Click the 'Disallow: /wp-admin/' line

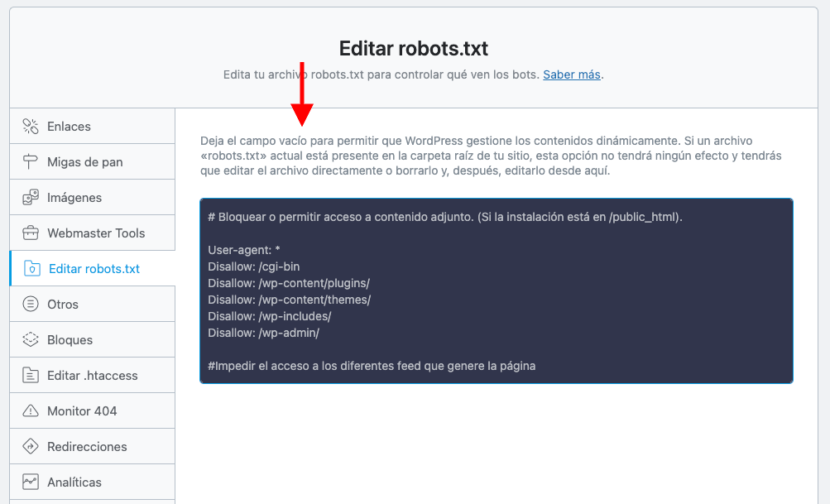pyautogui.click(x=264, y=333)
